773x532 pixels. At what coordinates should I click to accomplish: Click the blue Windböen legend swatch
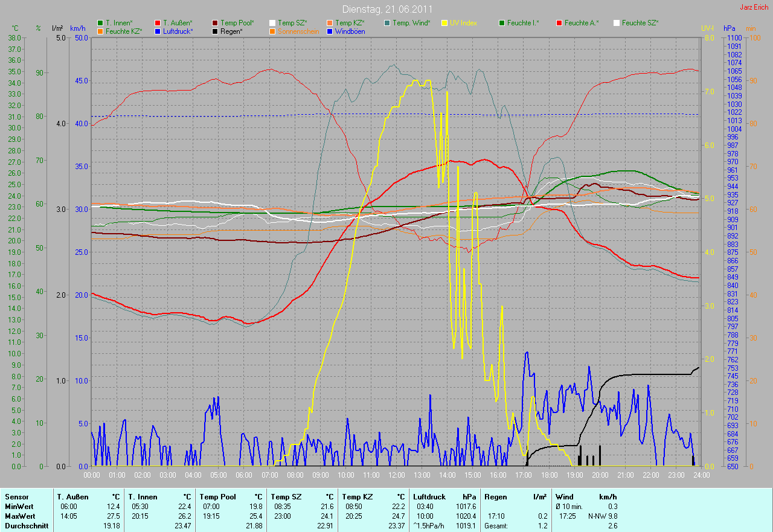click(x=330, y=31)
